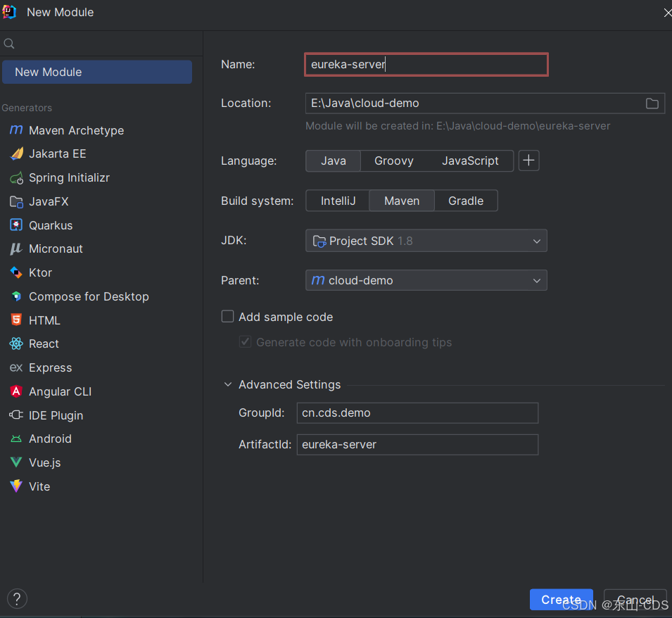Screen dimensions: 672x618
Task: Click the Express ex icon
Action: click(16, 367)
